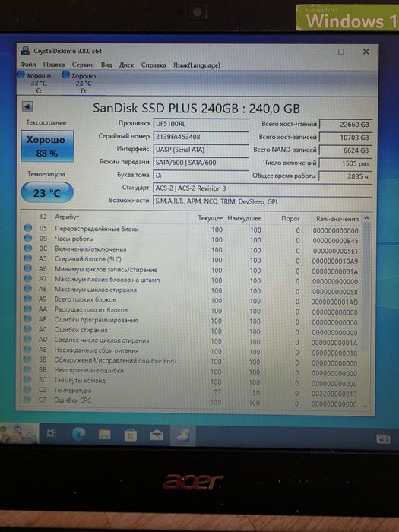Screen dimensions: 399x532
Task: Open the Язык(Language) menu
Action: 196,65
